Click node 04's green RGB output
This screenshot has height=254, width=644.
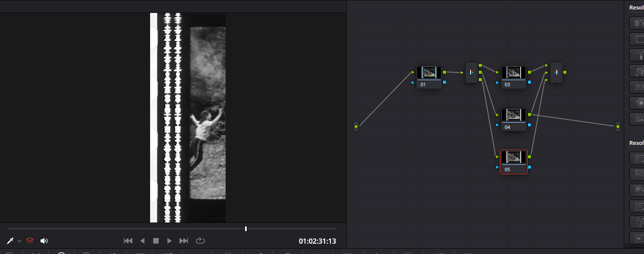[x=529, y=115]
